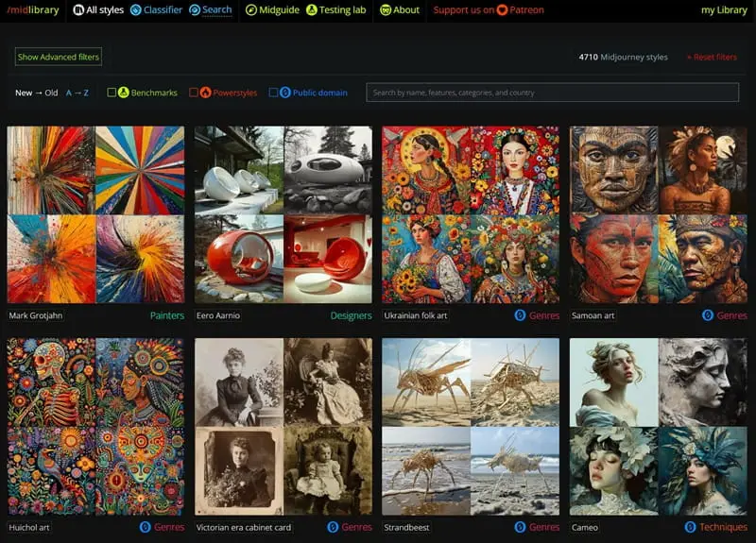Check the Public domain filter
The image size is (756, 543).
click(x=274, y=93)
